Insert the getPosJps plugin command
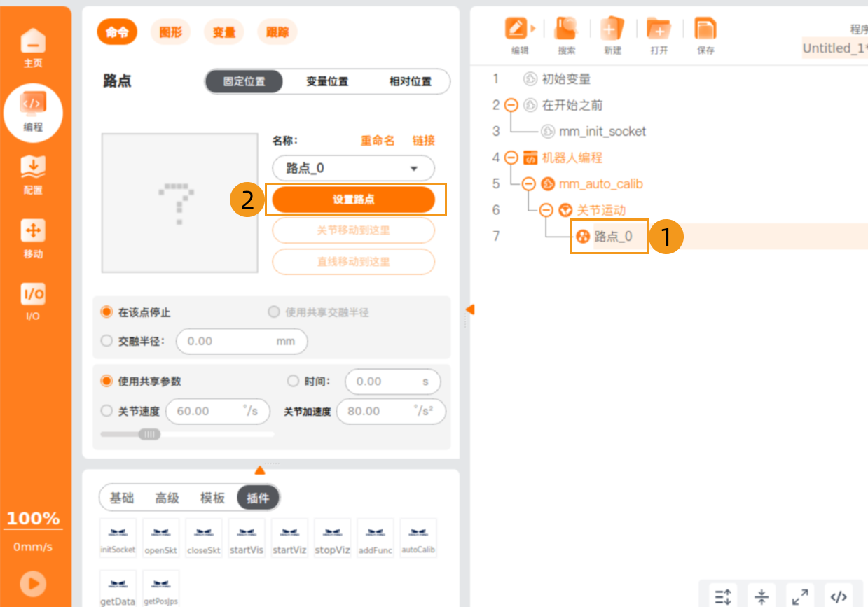This screenshot has height=607, width=868. point(160,589)
